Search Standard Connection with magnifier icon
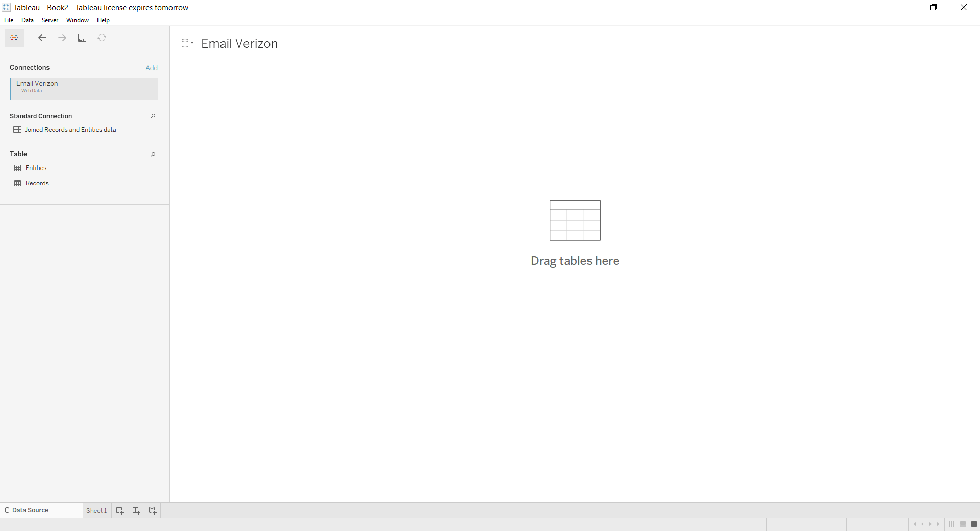The width and height of the screenshot is (980, 531). point(153,116)
